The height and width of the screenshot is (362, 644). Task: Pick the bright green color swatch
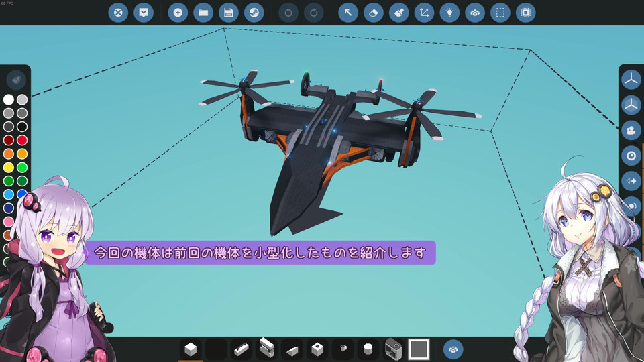22,168
